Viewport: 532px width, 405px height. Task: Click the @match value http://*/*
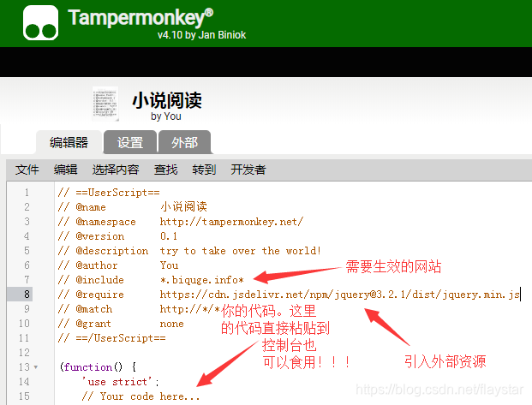click(x=190, y=309)
